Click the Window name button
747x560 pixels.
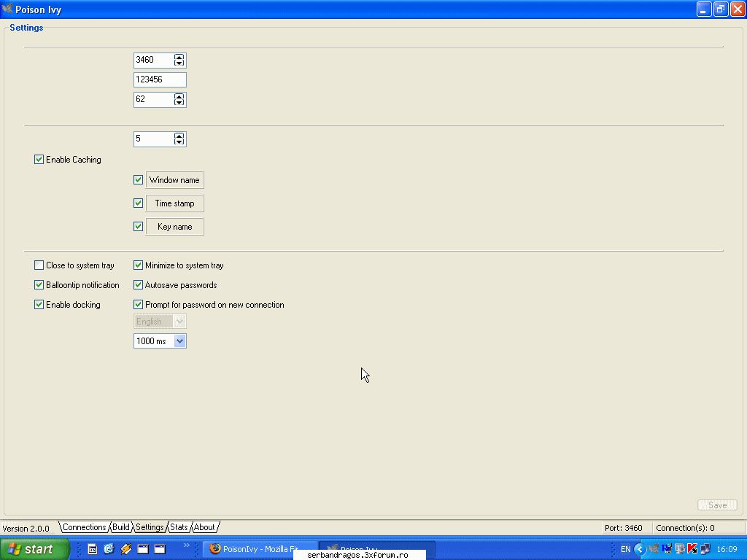tap(175, 180)
